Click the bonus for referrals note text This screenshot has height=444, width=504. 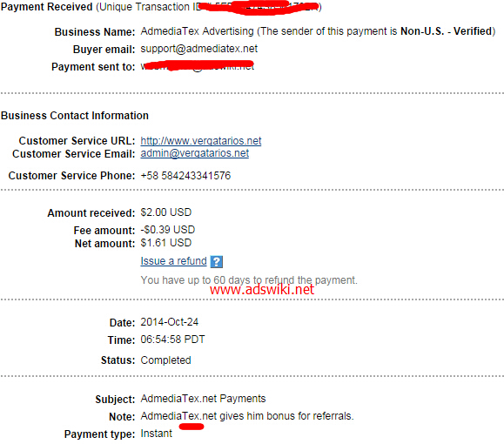247,416
